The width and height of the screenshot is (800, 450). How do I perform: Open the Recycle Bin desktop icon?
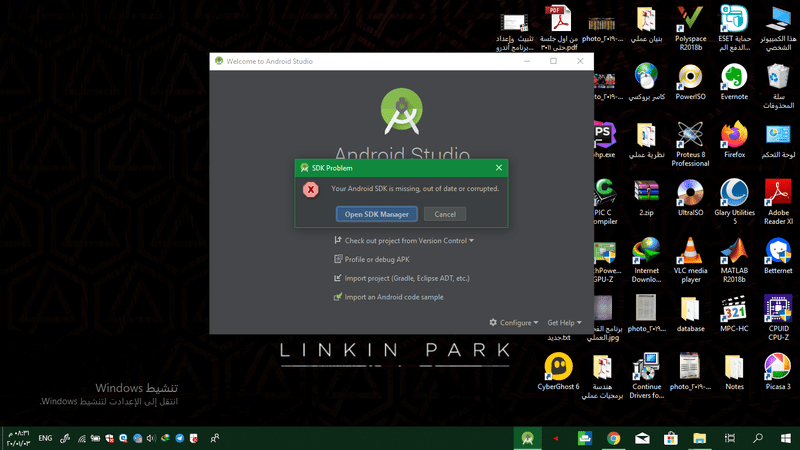[x=778, y=86]
